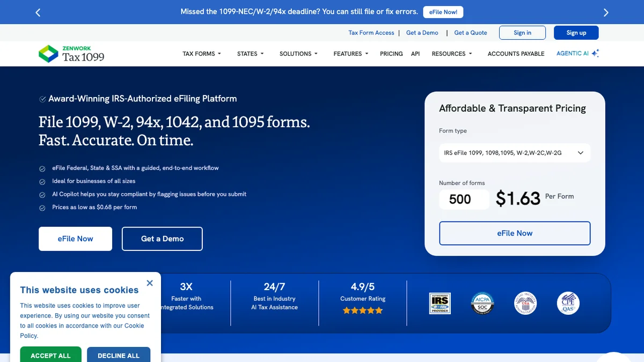The height and width of the screenshot is (362, 644).
Task: Click the Agentic AI sparkle icon
Action: point(595,53)
